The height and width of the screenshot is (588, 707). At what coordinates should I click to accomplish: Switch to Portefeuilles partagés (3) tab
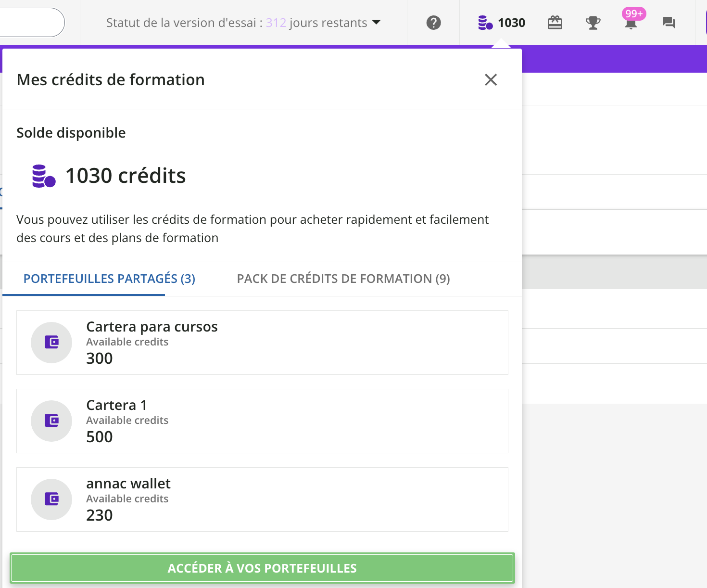(x=109, y=279)
